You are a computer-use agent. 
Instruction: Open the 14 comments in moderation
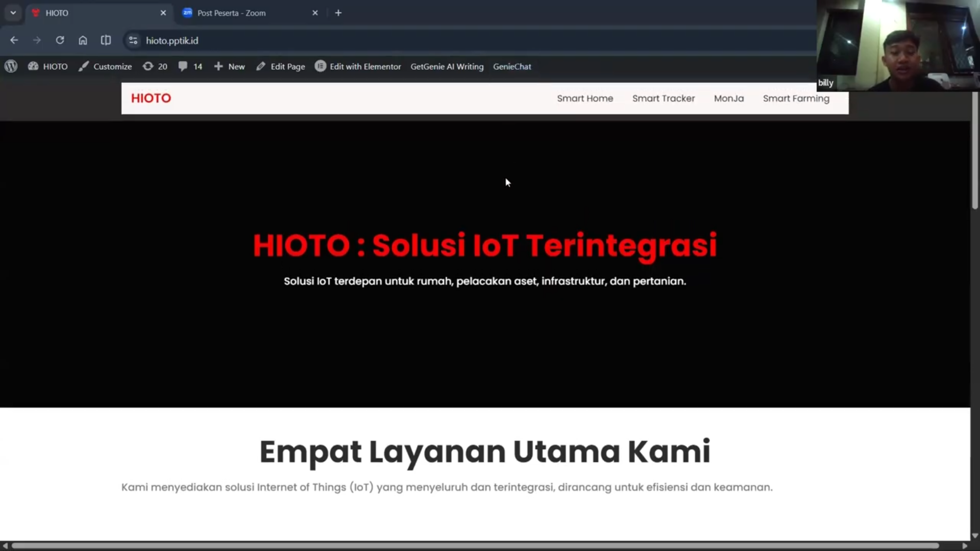[x=190, y=66]
